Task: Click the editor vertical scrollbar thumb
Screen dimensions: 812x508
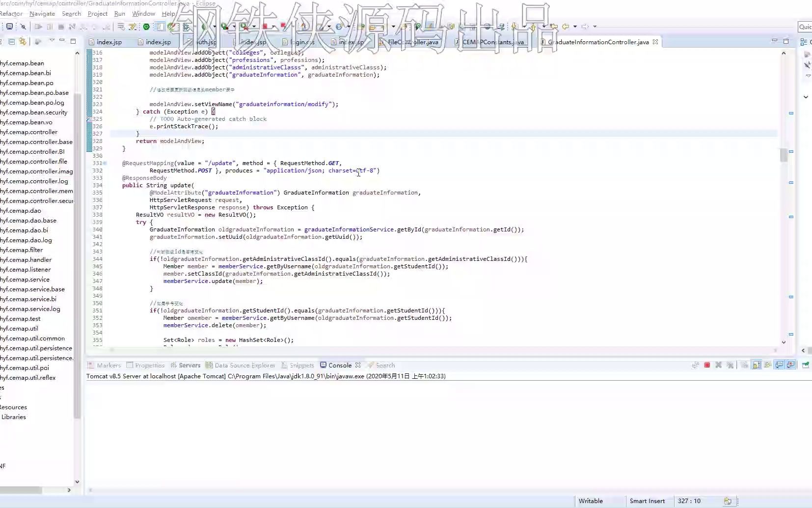Action: [x=784, y=155]
